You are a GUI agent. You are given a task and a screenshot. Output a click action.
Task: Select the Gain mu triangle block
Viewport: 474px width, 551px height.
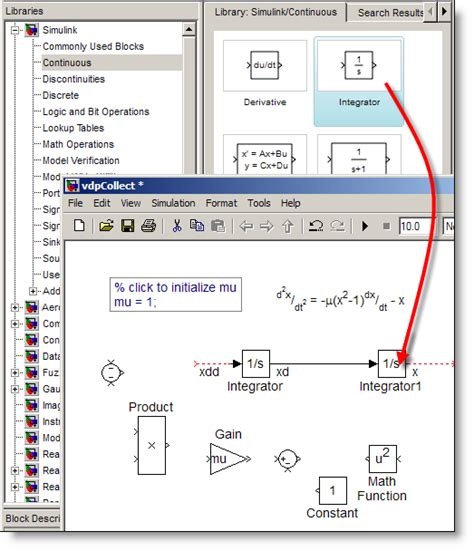(228, 459)
